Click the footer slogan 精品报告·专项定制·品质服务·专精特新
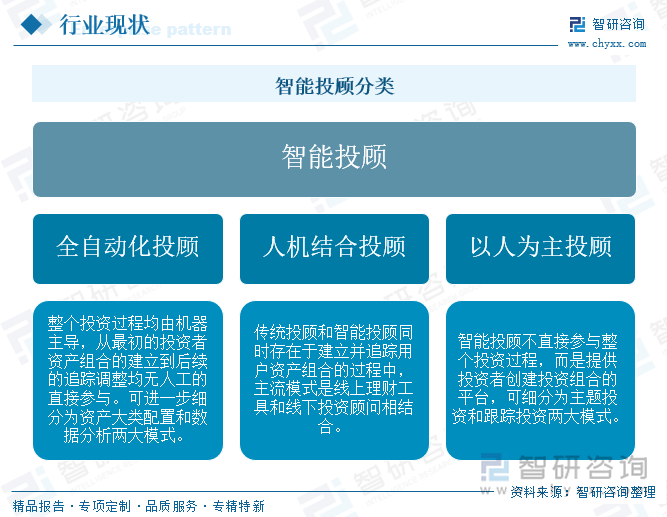The height and width of the screenshot is (517, 667). [139, 506]
